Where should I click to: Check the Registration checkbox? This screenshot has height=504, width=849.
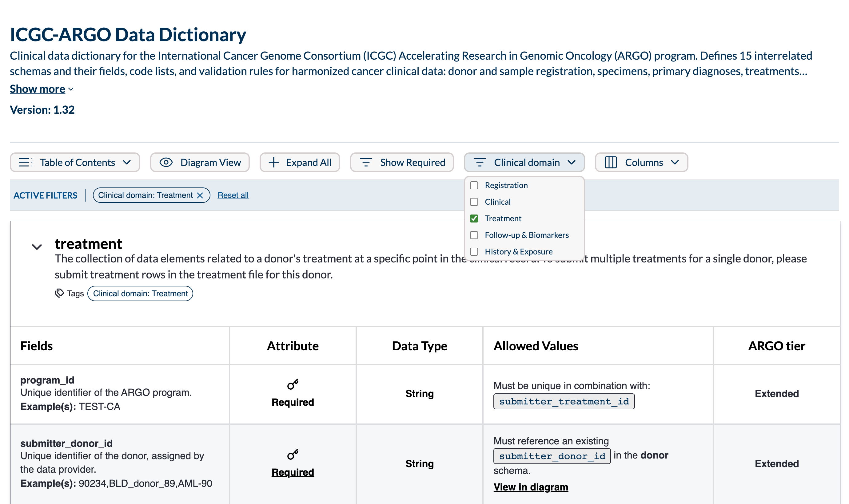474,185
